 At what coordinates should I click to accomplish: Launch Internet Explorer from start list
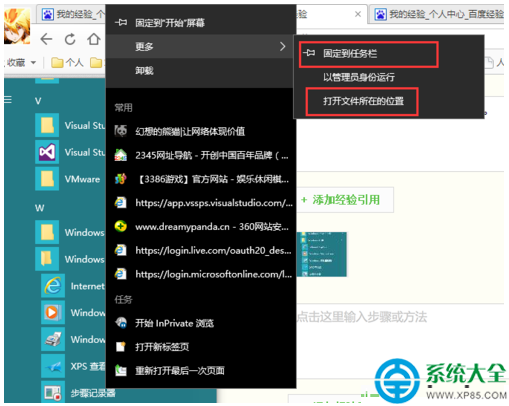coord(53,286)
